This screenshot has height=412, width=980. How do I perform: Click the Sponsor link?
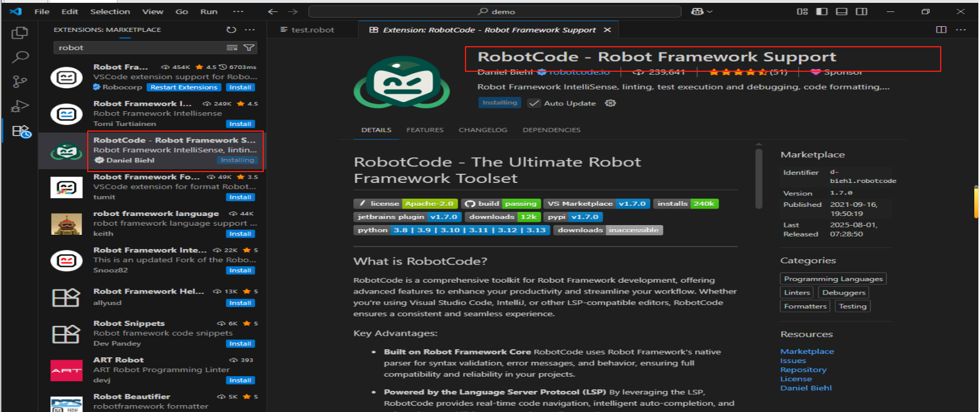(836, 72)
